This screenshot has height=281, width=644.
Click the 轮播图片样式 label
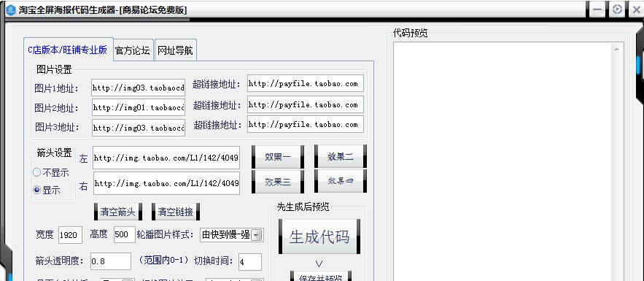(x=165, y=234)
